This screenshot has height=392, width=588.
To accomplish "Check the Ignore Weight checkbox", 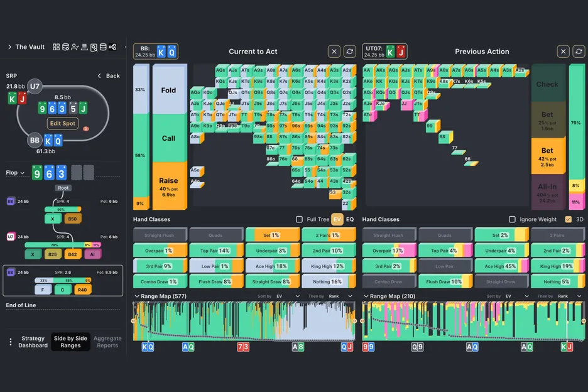I will point(512,219).
